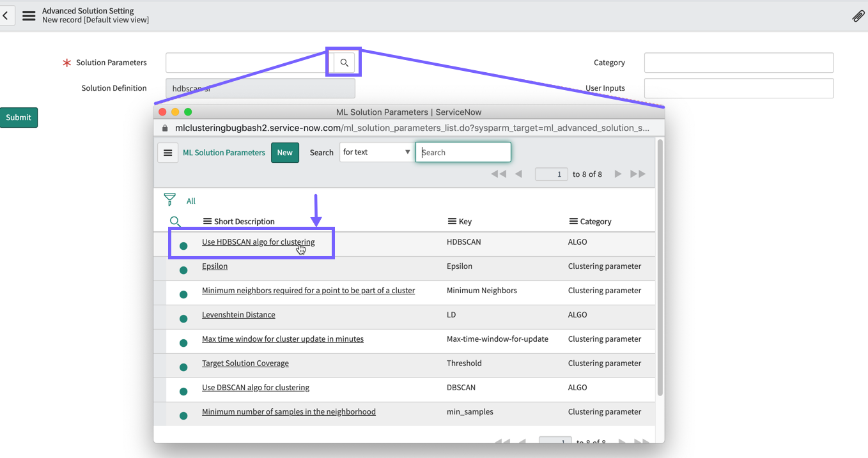Click the HDBSCAN key cell
This screenshot has height=458, width=868.
click(464, 242)
